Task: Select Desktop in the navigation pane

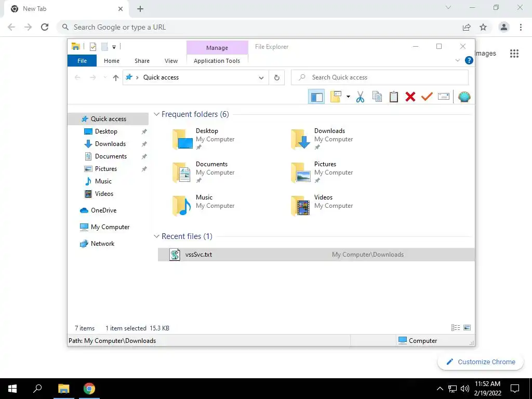Action: point(105,131)
